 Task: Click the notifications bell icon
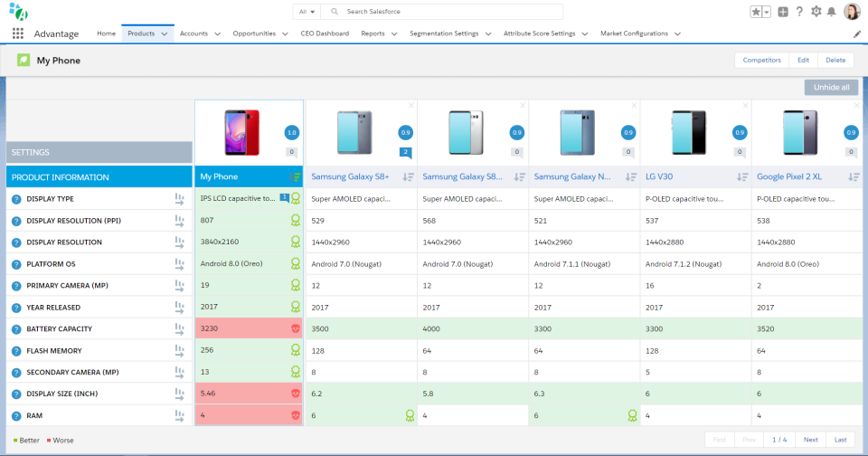click(x=832, y=12)
